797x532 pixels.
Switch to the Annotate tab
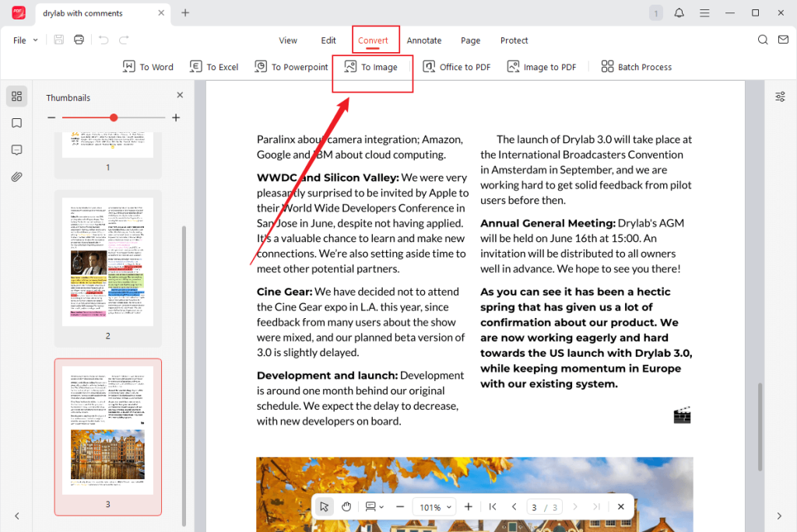coord(423,40)
